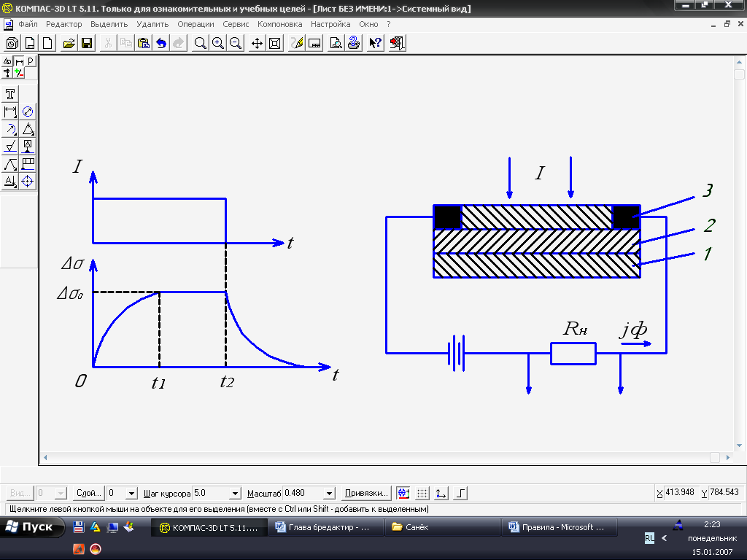Click the X coordinate field
Image resolution: width=747 pixels, height=560 pixels.
681,492
